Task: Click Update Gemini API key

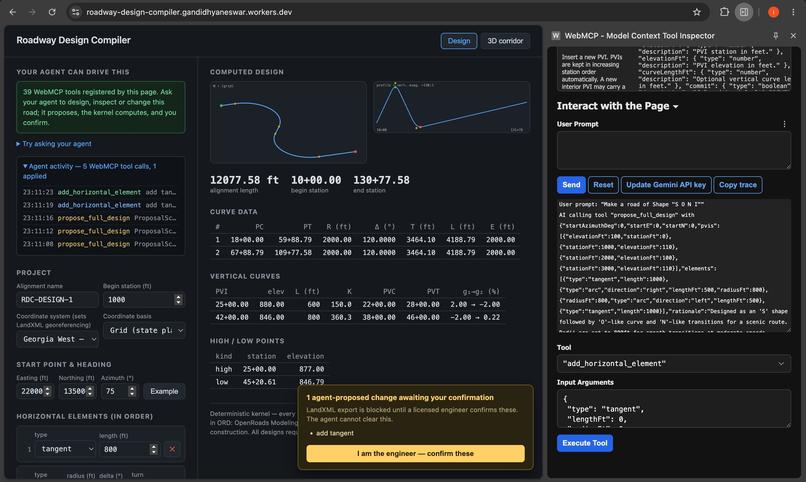Action: (665, 184)
